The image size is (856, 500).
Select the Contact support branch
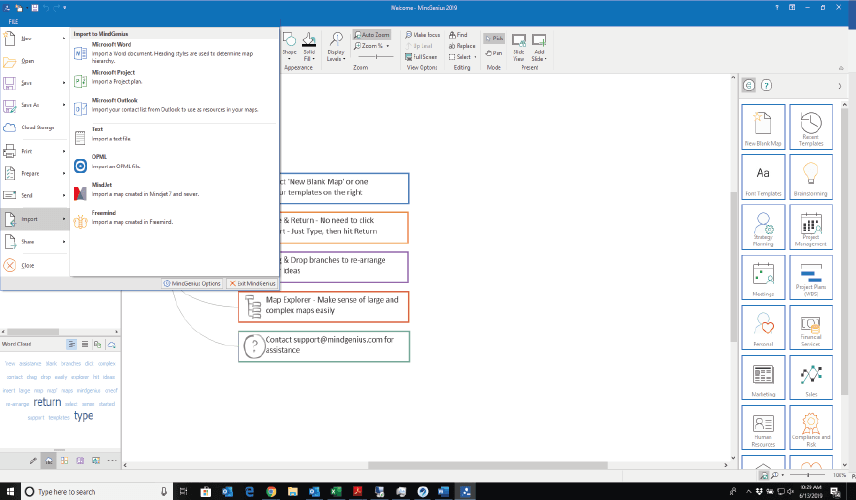(324, 346)
